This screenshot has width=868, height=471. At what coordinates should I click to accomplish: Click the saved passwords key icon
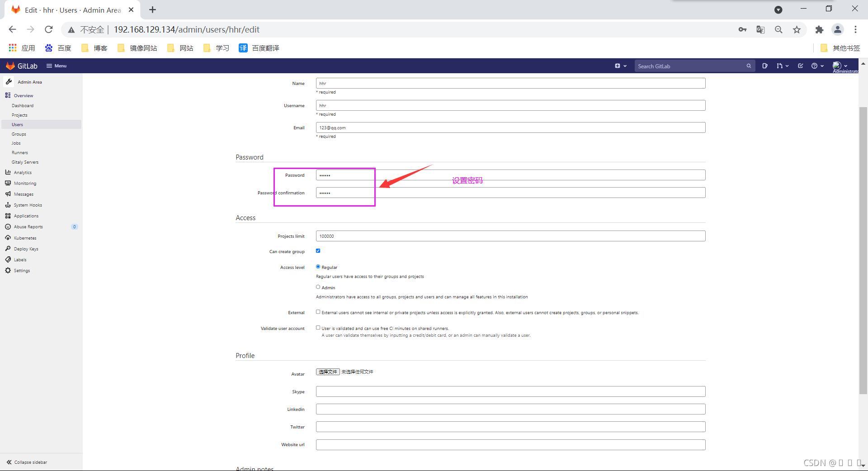[742, 29]
